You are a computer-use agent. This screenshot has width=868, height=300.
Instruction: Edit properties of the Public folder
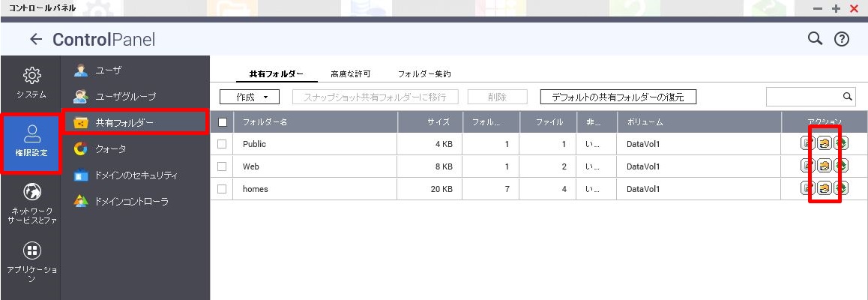[808, 144]
